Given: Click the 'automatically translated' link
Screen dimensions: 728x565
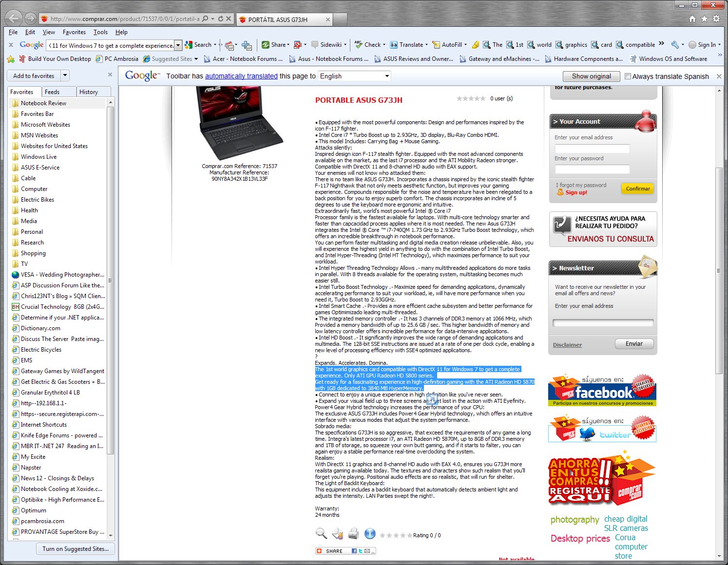Looking at the screenshot, I should [x=241, y=76].
